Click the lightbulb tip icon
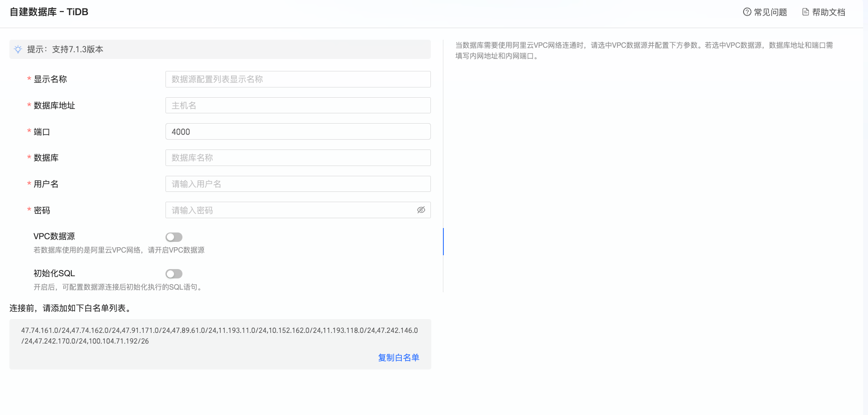 click(x=18, y=49)
